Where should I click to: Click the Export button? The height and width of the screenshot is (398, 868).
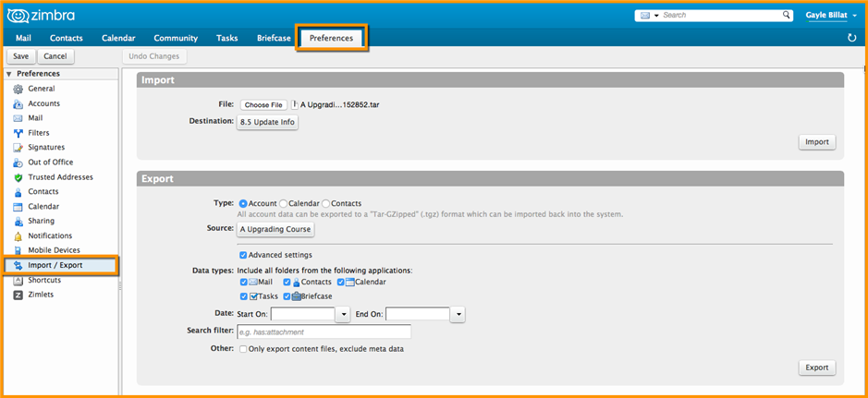(x=817, y=368)
